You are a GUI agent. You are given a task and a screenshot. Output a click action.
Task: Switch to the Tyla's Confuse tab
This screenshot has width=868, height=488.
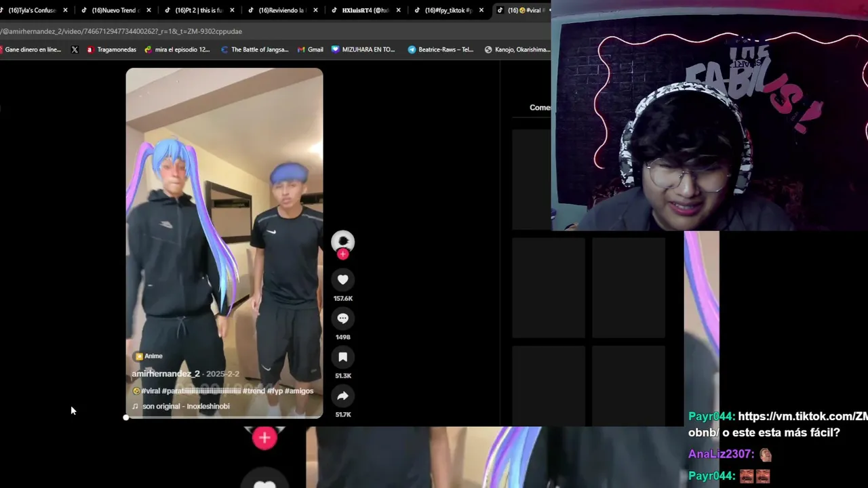pos(27,10)
